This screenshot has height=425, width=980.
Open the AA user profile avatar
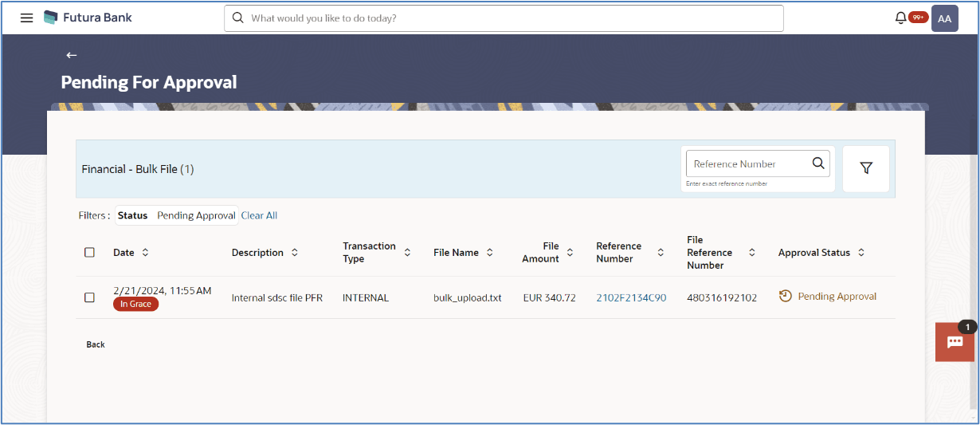(x=945, y=18)
